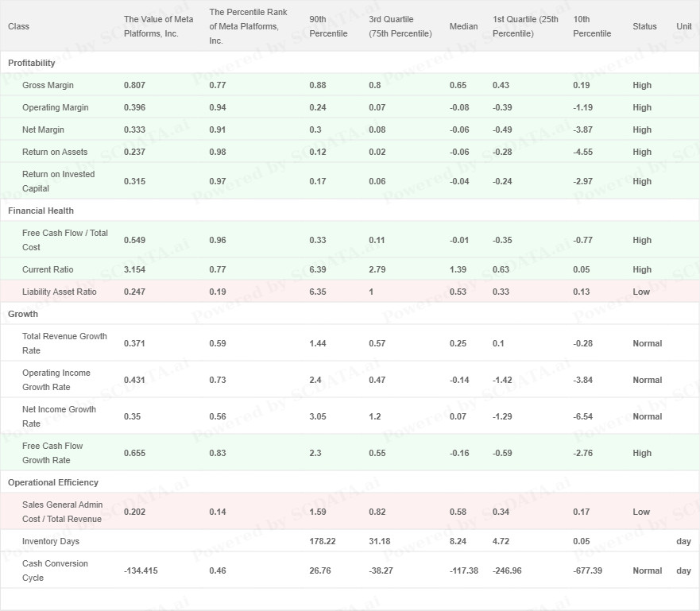The height and width of the screenshot is (611, 700).
Task: Click Cash Conversion Cycle median -117.38
Action: tap(464, 570)
